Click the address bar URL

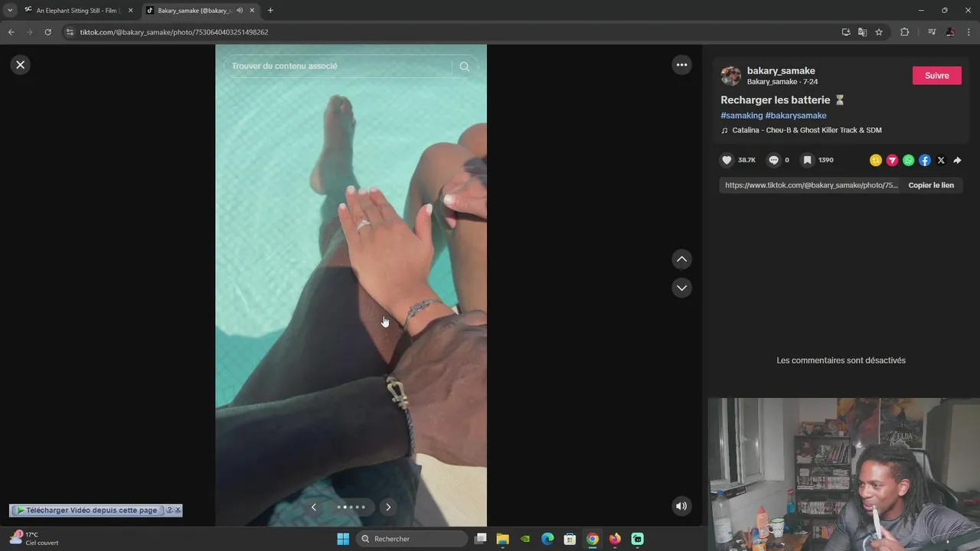tap(174, 32)
